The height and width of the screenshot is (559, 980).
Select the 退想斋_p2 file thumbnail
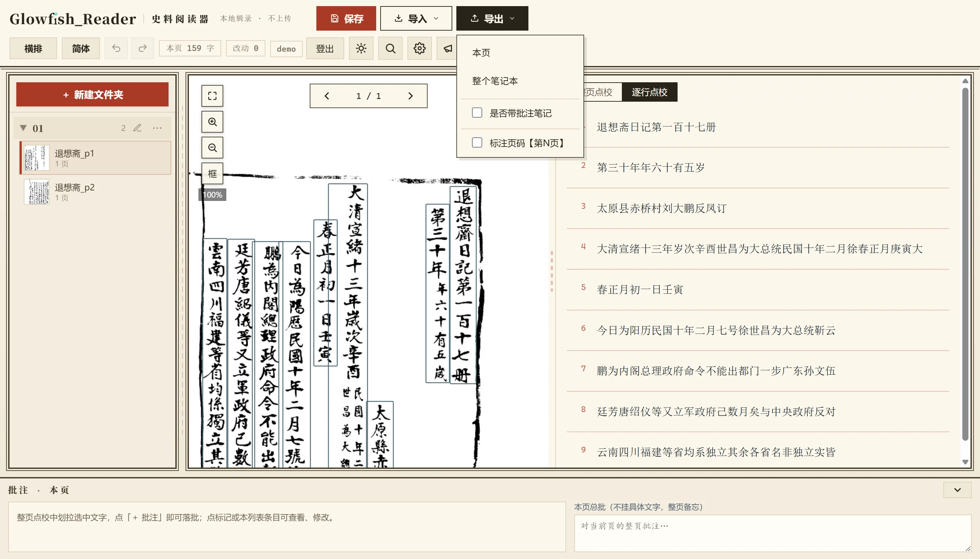click(x=37, y=191)
